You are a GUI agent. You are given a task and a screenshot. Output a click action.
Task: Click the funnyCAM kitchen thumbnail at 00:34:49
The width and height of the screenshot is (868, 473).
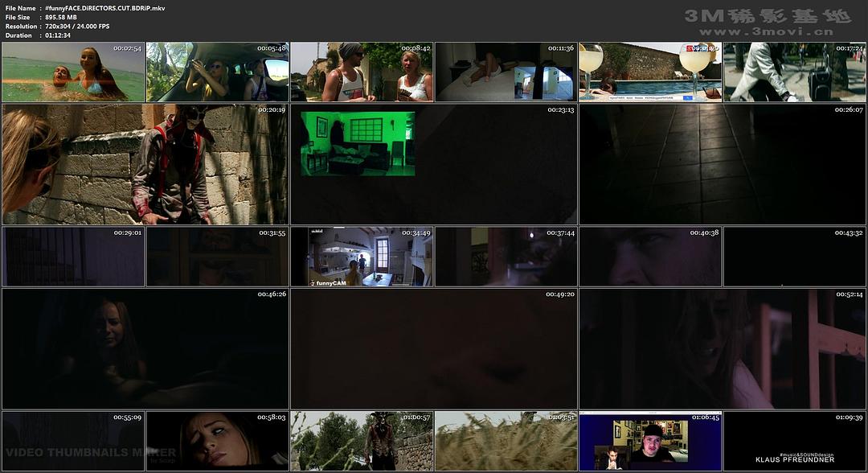point(362,257)
